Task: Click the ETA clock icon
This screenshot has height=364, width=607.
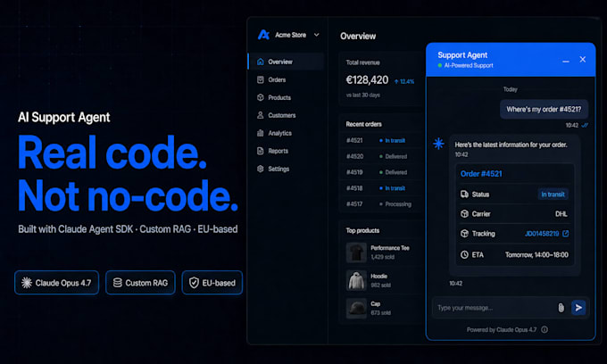Action: [x=464, y=254]
